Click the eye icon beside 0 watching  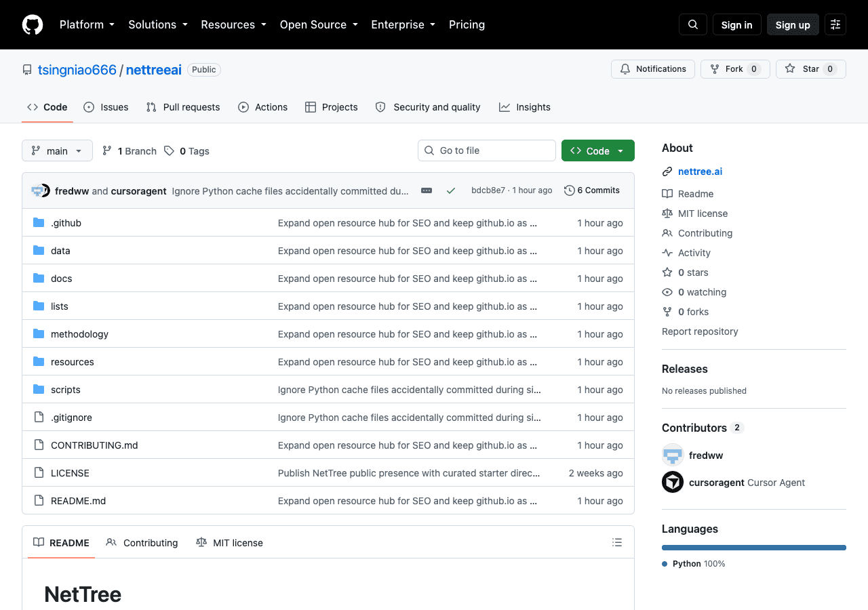click(x=667, y=292)
